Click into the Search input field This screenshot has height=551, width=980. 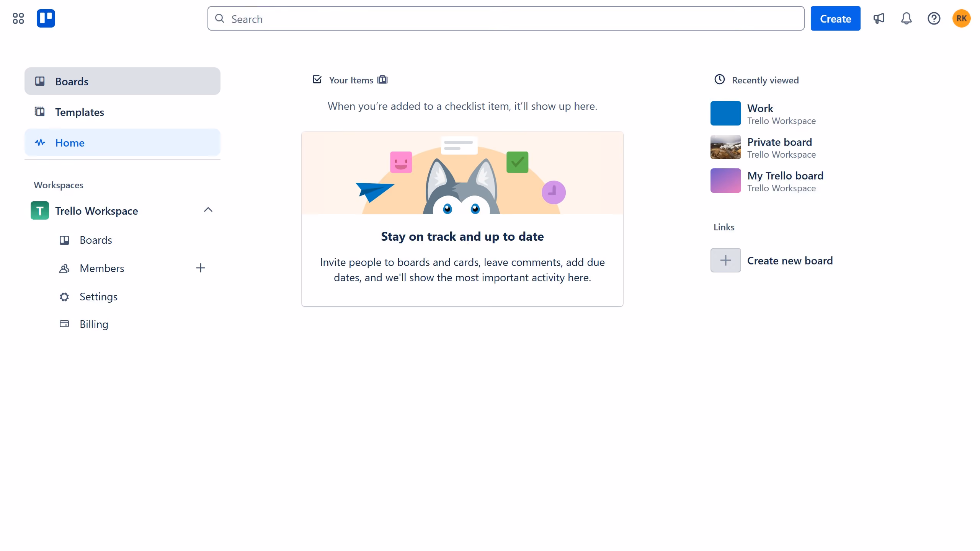505,18
